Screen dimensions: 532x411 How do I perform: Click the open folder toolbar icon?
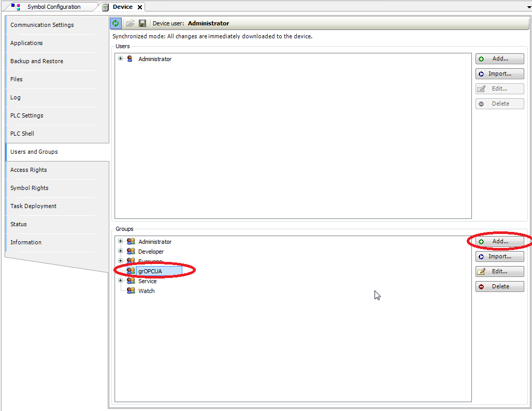coord(130,23)
